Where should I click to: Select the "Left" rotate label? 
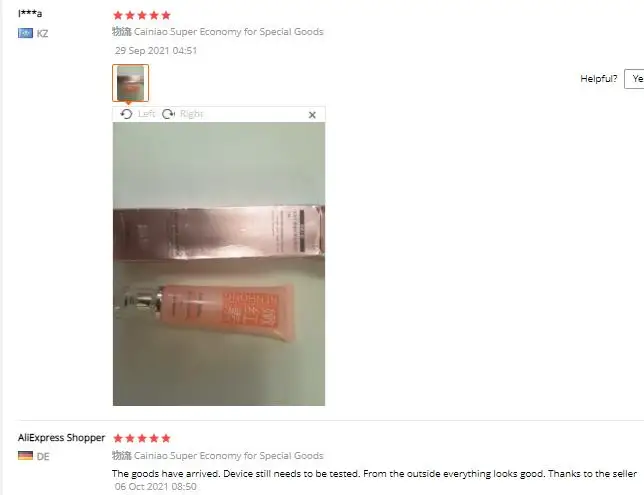pos(146,114)
